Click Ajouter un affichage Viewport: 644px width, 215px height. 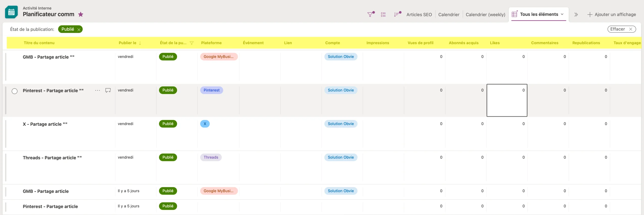pos(612,15)
